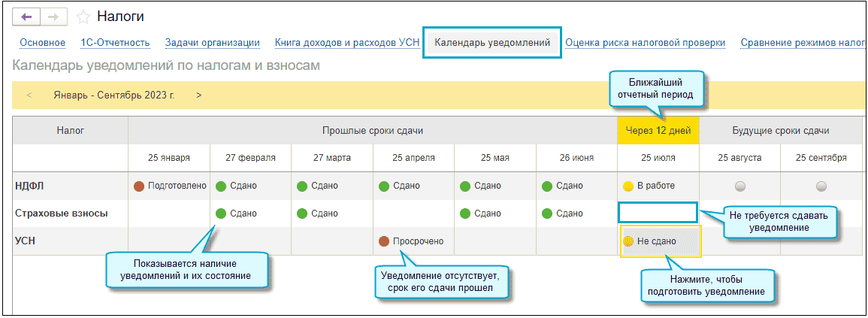Switch to Задачи организации tab

tap(213, 43)
